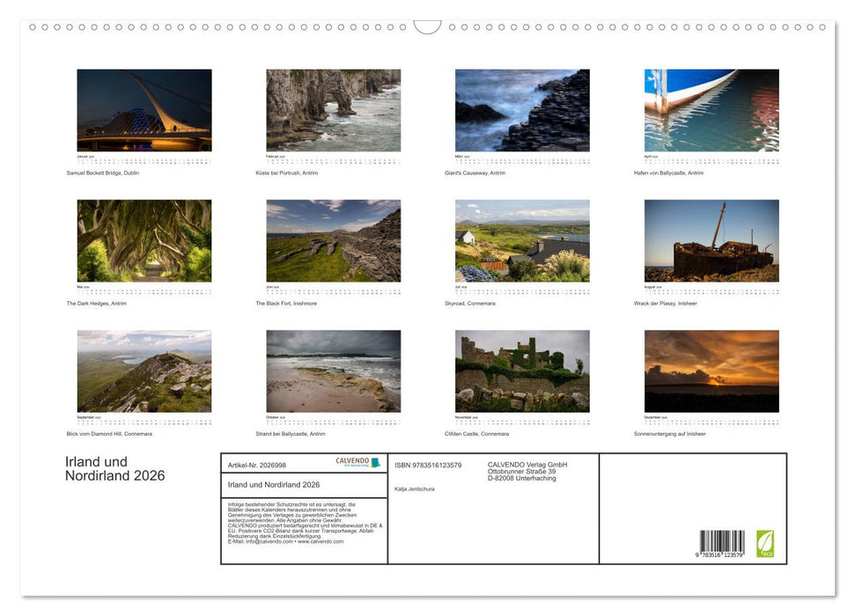Click the info@calvendo.com email link
This screenshot has width=855, height=616.
point(266,543)
